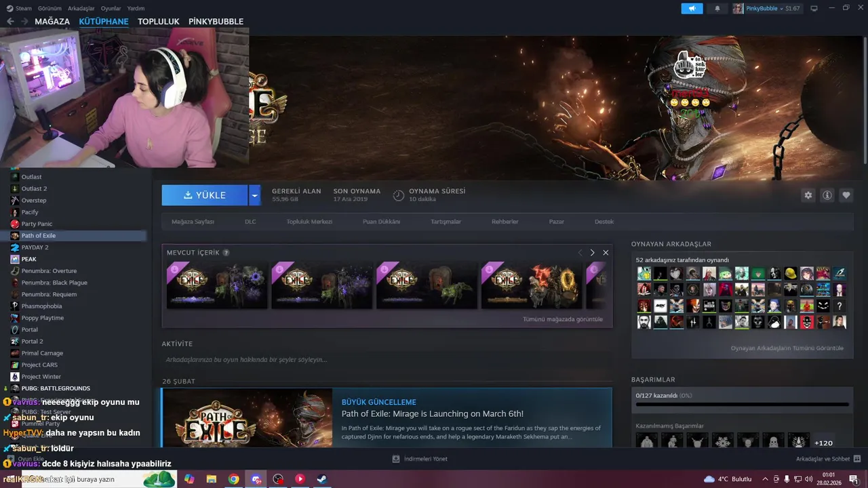Close the Mevcut İçerik panel with X
The height and width of the screenshot is (488, 868).
606,252
